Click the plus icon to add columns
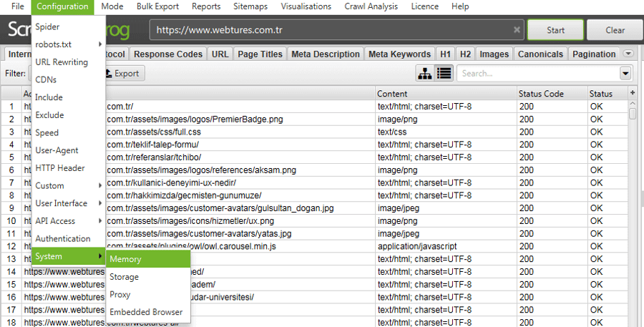The image size is (644, 327). (x=633, y=93)
